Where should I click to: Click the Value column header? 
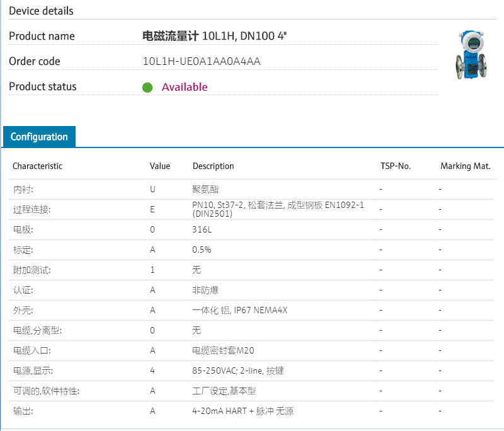click(160, 166)
